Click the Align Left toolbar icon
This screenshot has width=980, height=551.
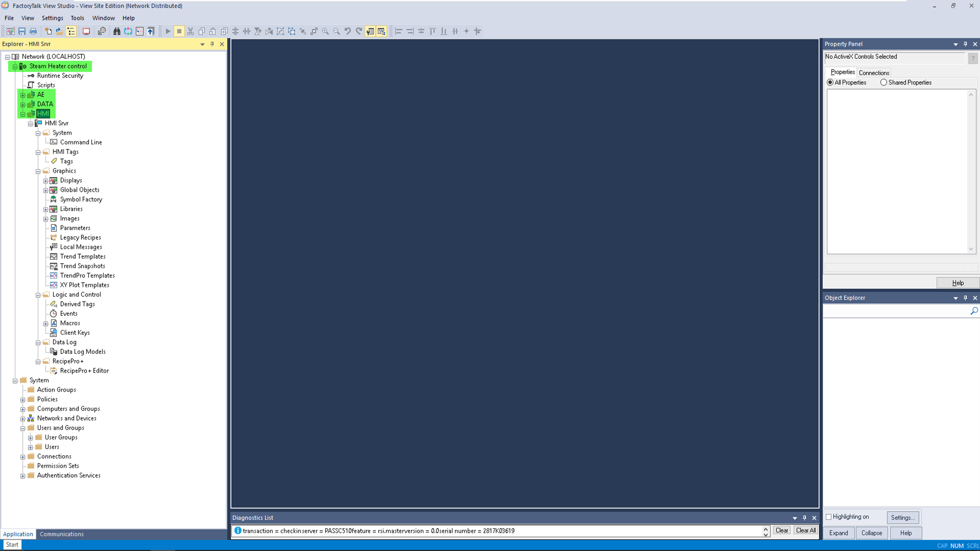pos(399,31)
